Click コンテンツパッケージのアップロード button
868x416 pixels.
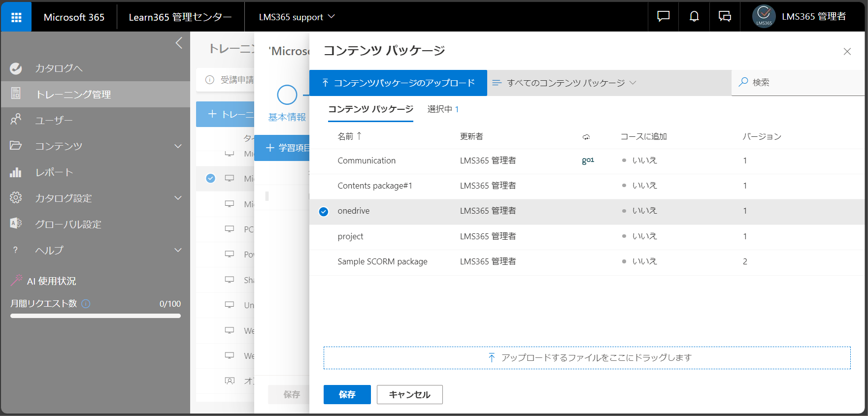pyautogui.click(x=398, y=83)
